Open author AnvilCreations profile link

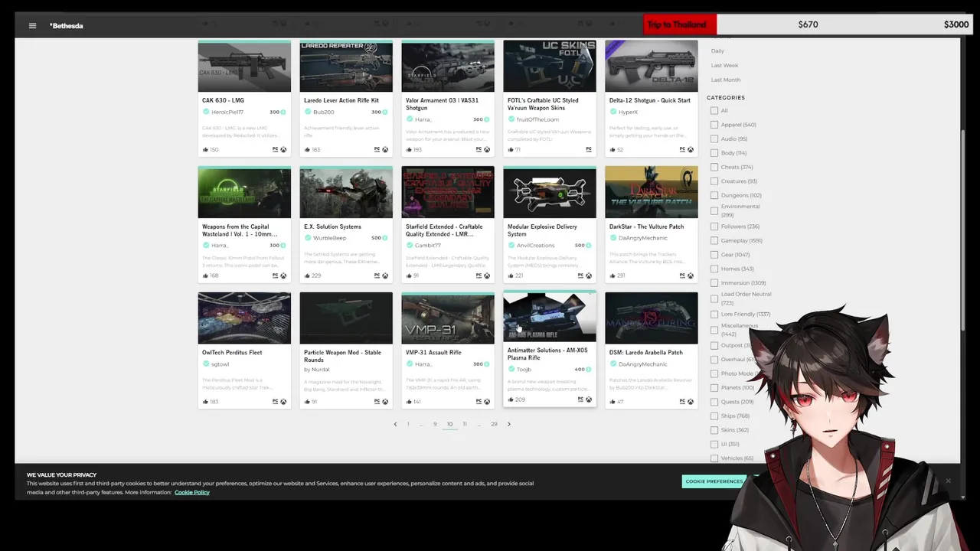[x=535, y=246]
